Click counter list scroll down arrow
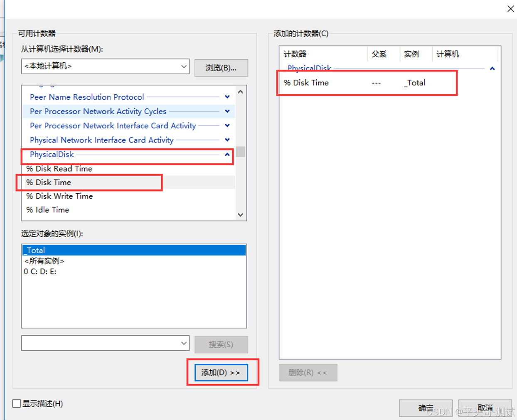Image resolution: width=517 pixels, height=420 pixels. (x=241, y=215)
